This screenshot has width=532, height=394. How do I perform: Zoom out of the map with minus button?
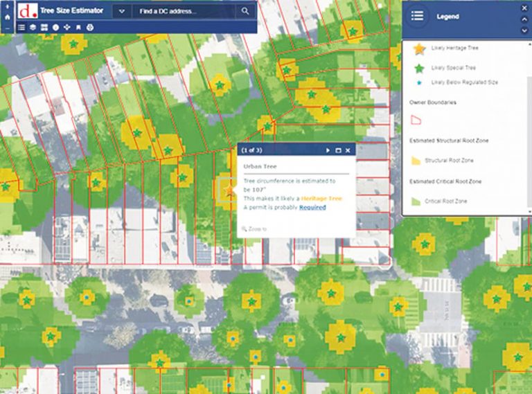(x=8, y=28)
